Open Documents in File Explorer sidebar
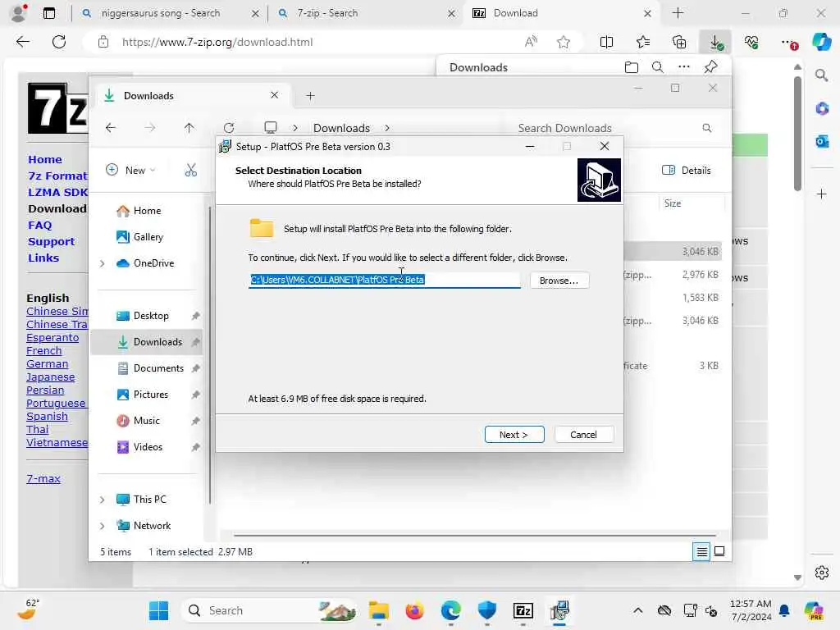The width and height of the screenshot is (840, 630). (158, 368)
